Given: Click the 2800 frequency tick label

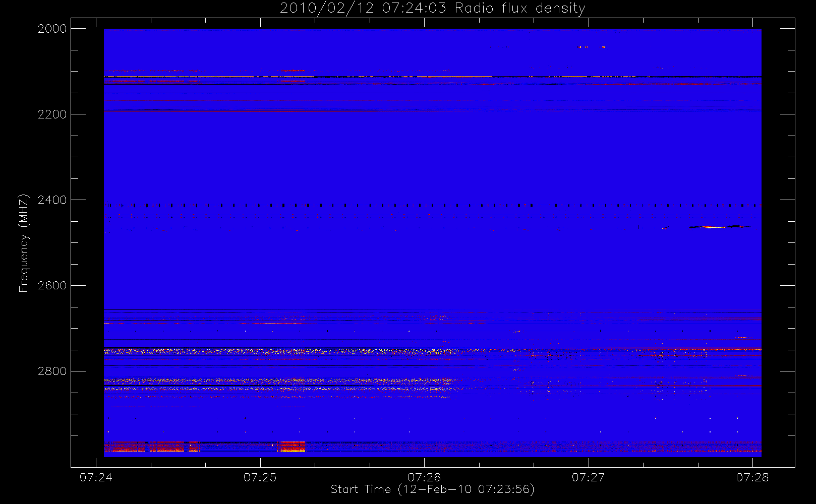Looking at the screenshot, I should (x=52, y=371).
